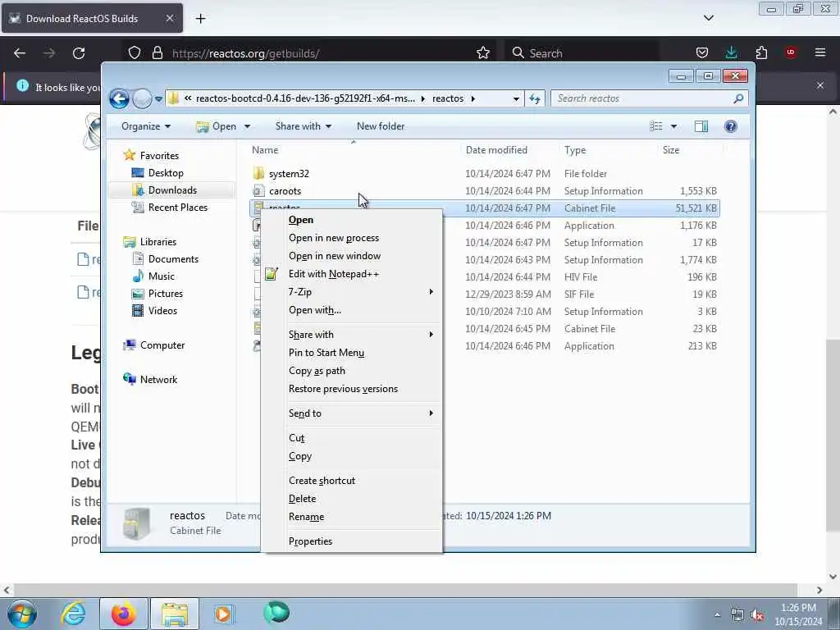Click the Search reactos input field
840x630 pixels.
pyautogui.click(x=643, y=98)
